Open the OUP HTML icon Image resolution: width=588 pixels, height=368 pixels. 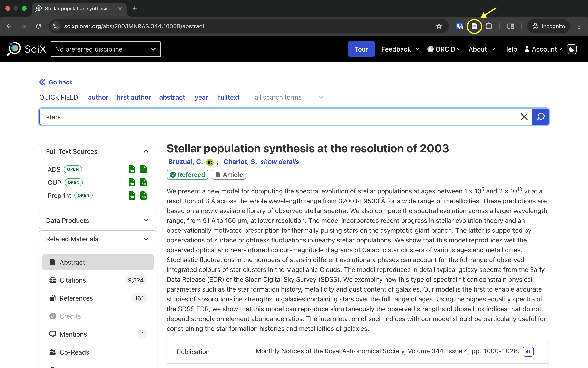coord(144,182)
